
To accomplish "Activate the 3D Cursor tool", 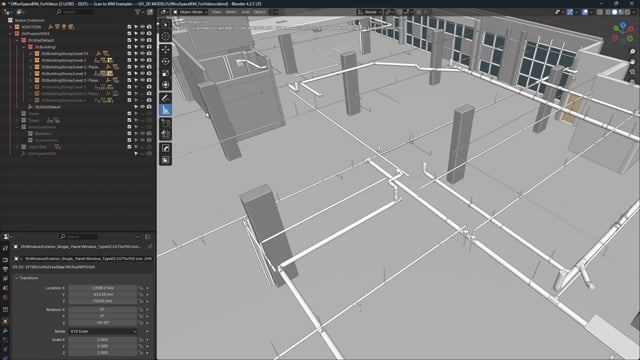I will tap(165, 36).
